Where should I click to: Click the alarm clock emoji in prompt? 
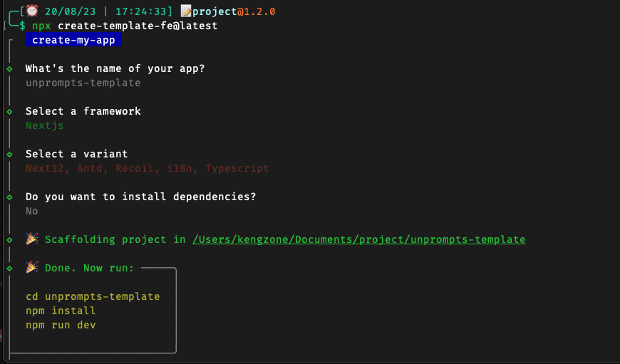(x=32, y=11)
